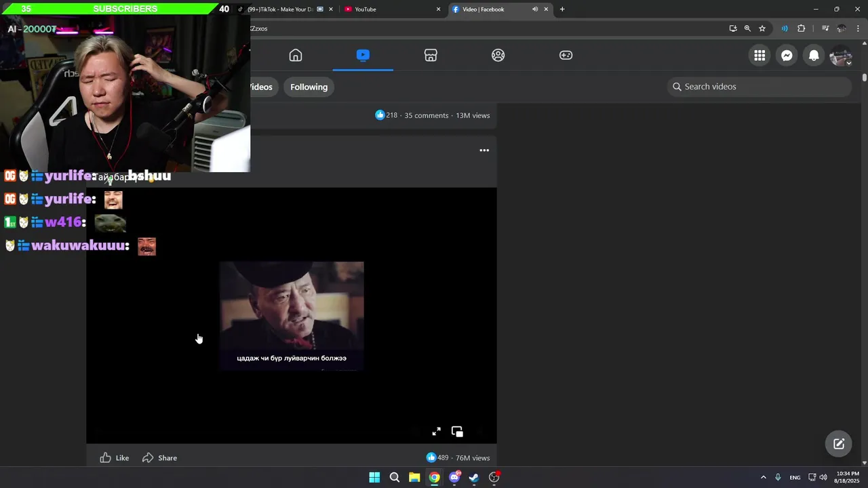Open OBS Studio from the taskbar
This screenshot has width=868, height=488.
tap(494, 477)
